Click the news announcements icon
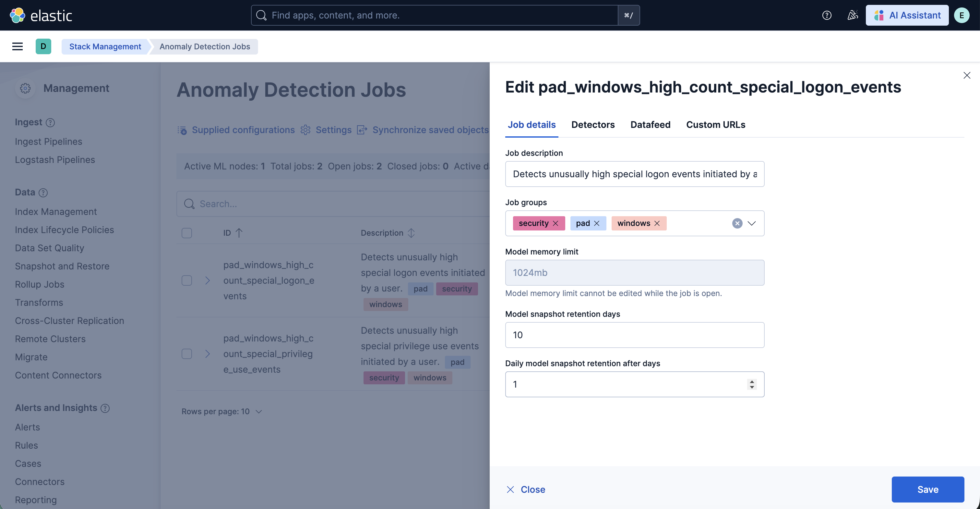Viewport: 980px width, 509px height. click(x=853, y=15)
